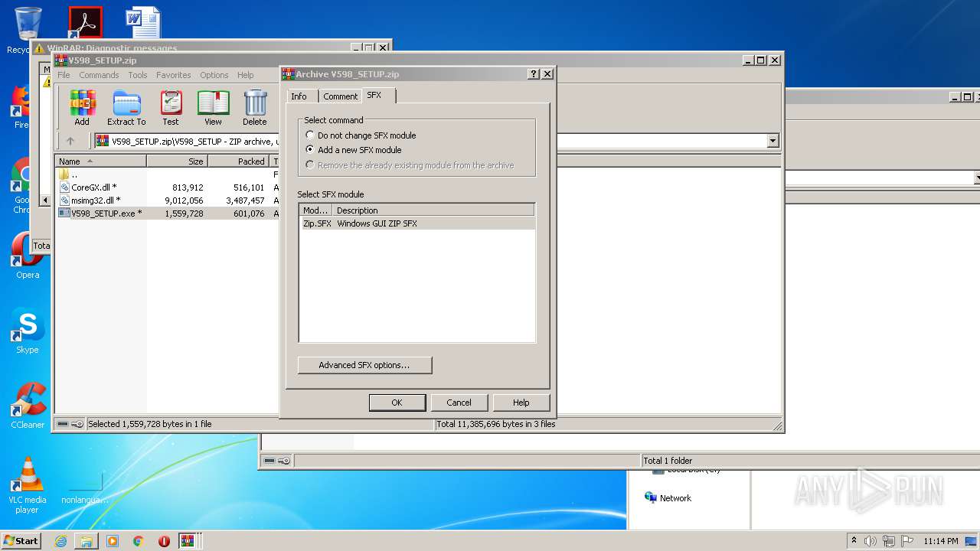Sort by the Size column header

point(177,161)
